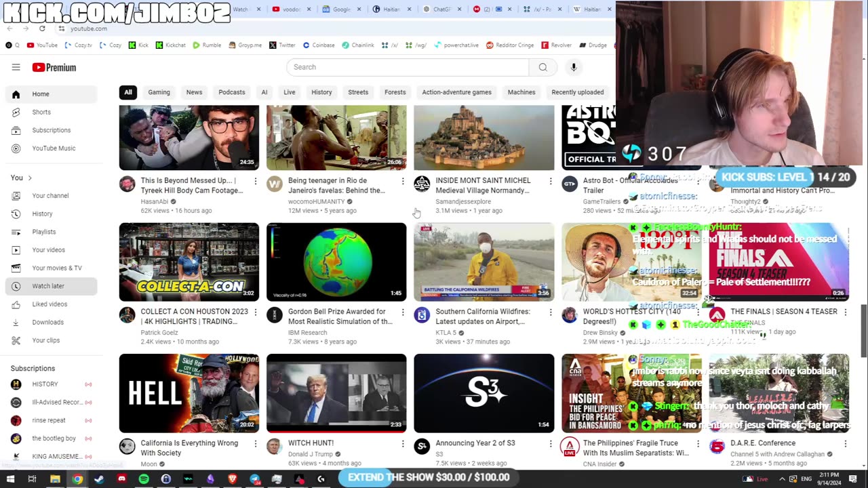Open YouTube Music from sidebar

point(51,148)
